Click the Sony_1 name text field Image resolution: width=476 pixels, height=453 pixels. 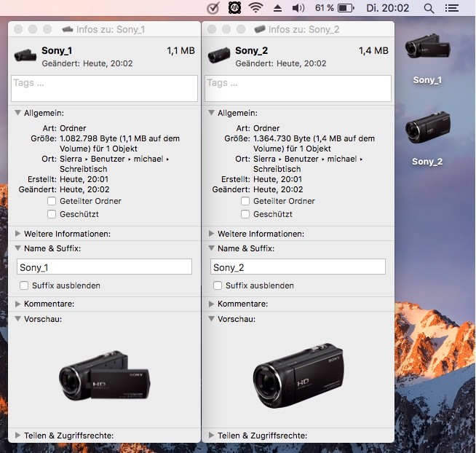coord(104,267)
